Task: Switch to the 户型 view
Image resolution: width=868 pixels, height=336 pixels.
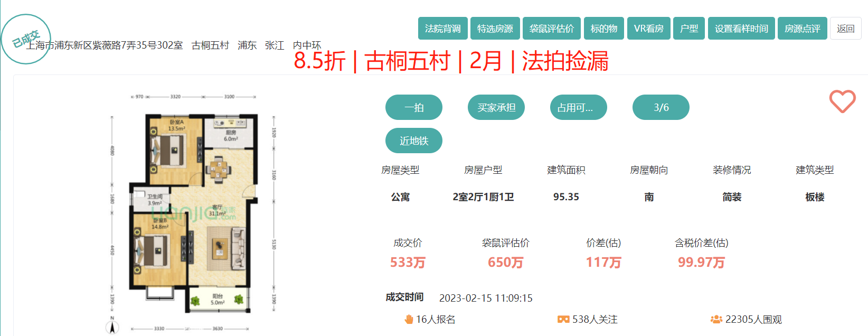Action: pos(688,29)
